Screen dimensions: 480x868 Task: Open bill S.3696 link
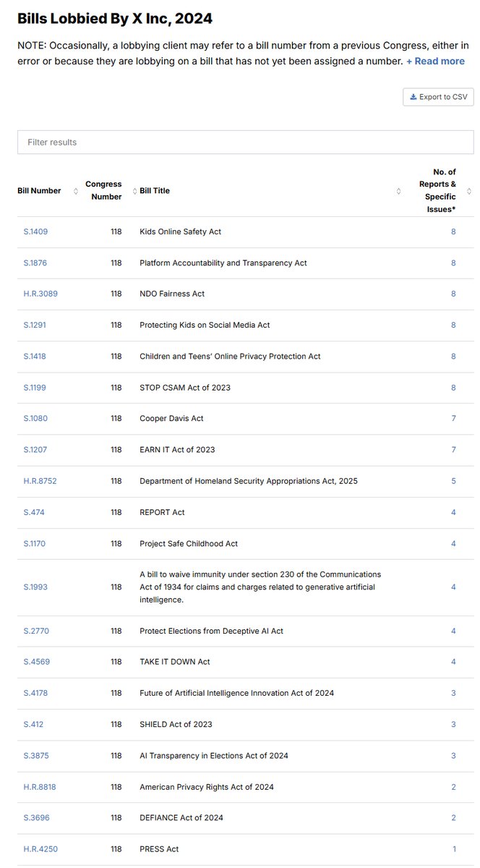[36, 818]
